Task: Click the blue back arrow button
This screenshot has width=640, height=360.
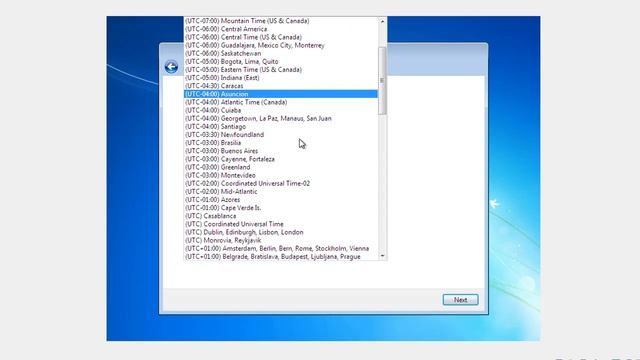Action: coord(171,67)
